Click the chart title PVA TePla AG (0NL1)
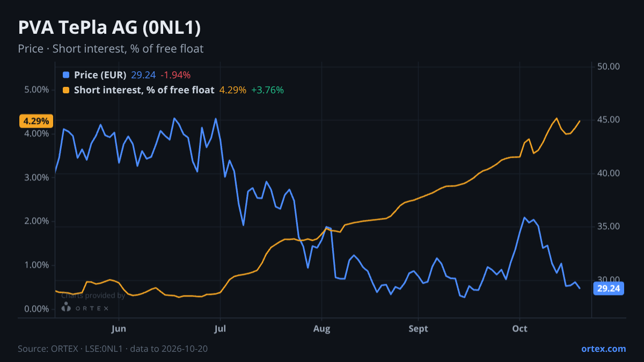644x362 pixels. click(109, 27)
